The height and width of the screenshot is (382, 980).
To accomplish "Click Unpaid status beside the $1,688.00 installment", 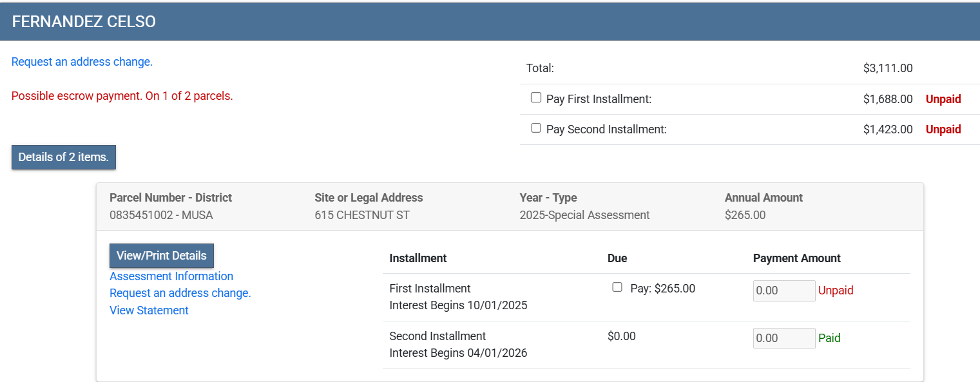I will click(943, 99).
